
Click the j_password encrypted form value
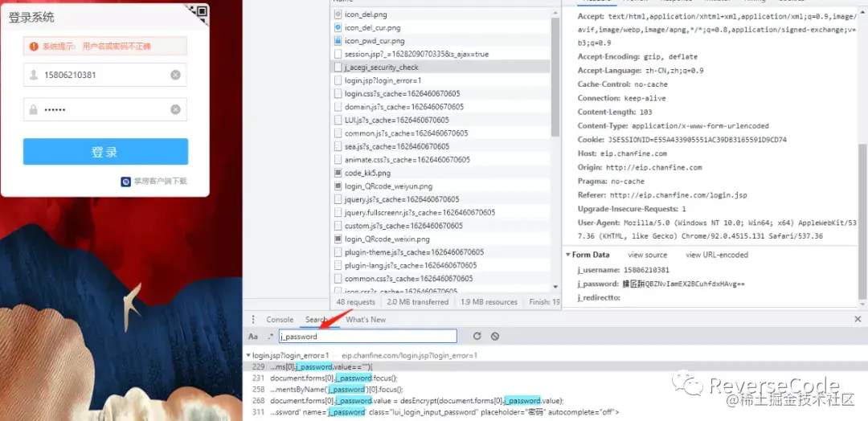click(684, 284)
